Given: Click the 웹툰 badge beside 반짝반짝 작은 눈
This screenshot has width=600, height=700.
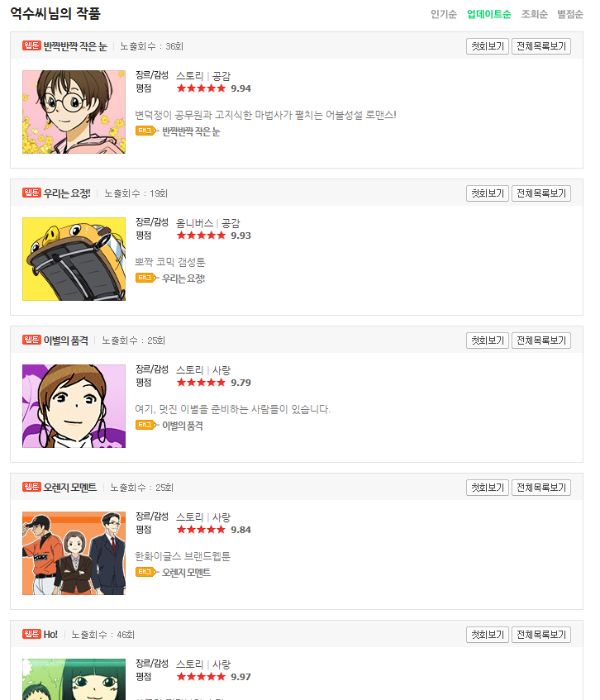Looking at the screenshot, I should click(31, 45).
